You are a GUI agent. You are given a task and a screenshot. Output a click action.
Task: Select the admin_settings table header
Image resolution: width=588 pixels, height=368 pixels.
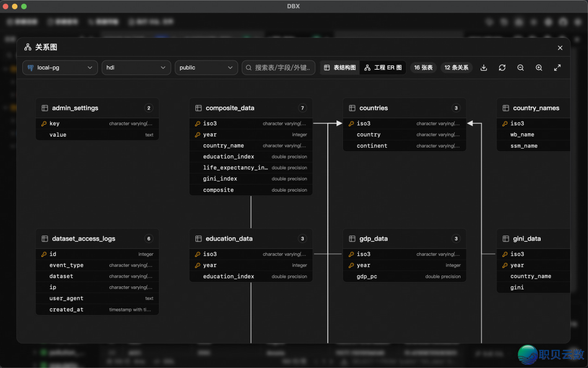tap(97, 108)
